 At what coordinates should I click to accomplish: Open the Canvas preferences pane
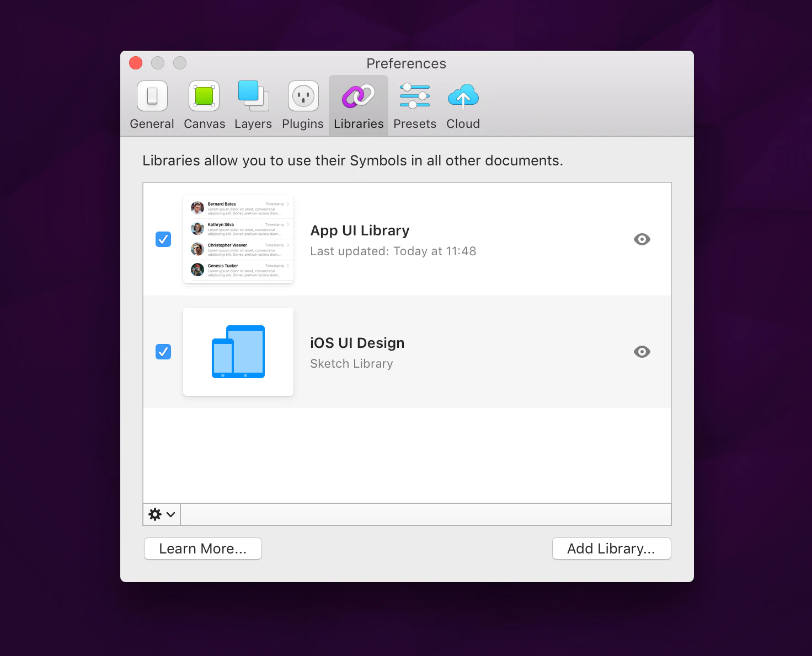coord(204,106)
